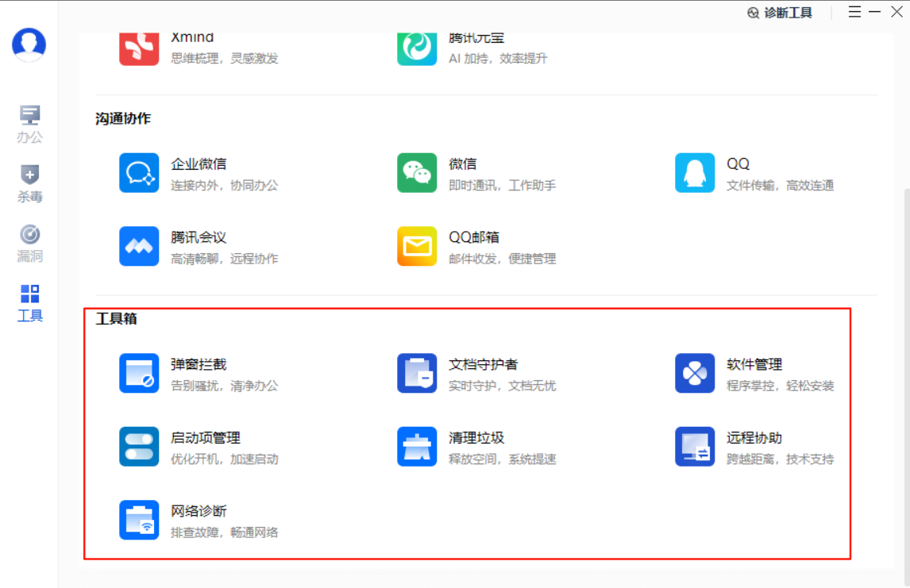Screen dimensions: 910x588
Task: Click the AI 加持，效率提升 description
Action: point(498,59)
